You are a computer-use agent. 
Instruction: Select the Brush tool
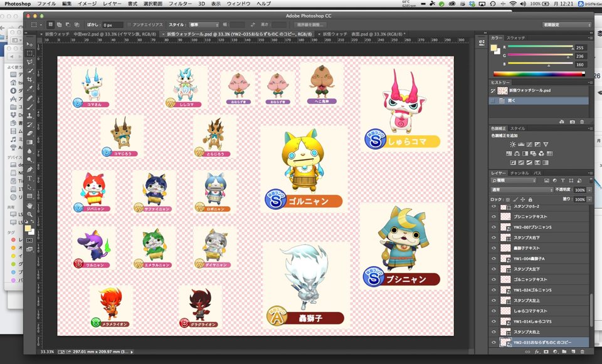29,107
